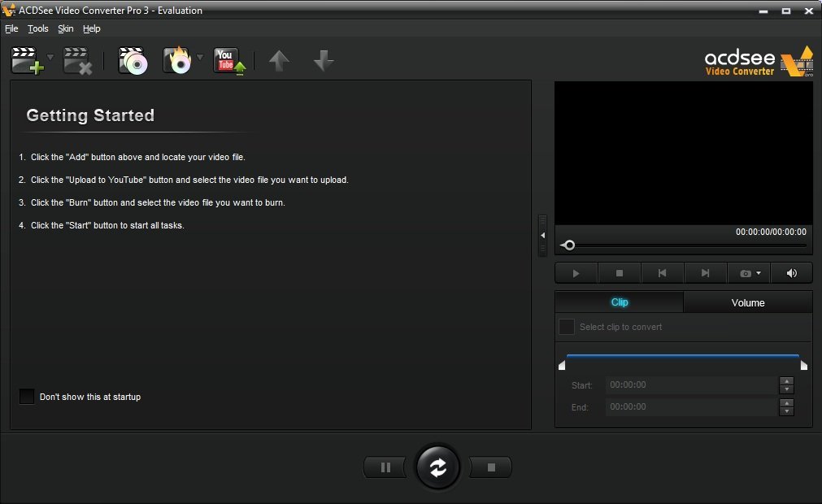Click the Move Down arrow icon
822x504 pixels.
coord(324,61)
